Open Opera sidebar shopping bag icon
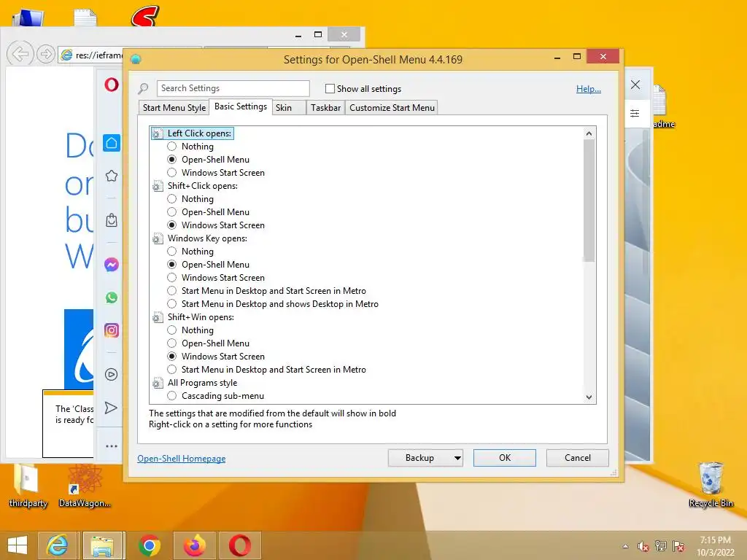Image resolution: width=747 pixels, height=560 pixels. click(x=112, y=220)
